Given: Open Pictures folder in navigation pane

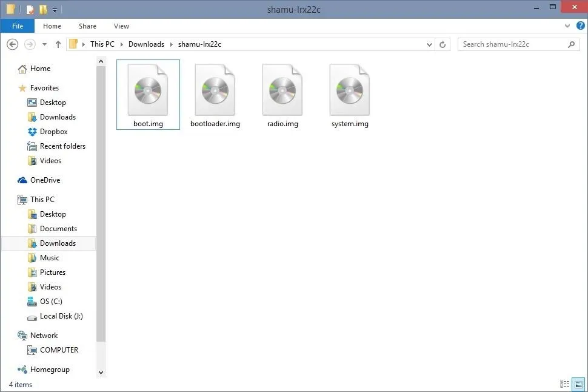Looking at the screenshot, I should [53, 272].
